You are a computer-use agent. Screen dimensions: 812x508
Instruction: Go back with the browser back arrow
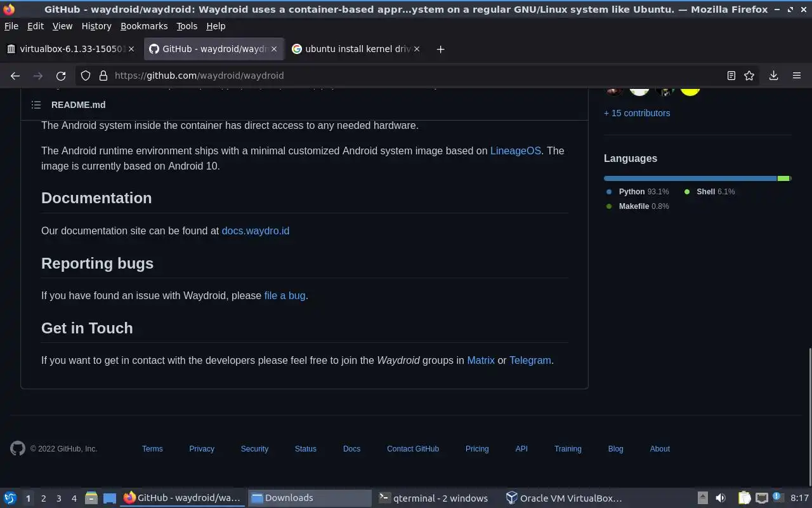pos(15,76)
